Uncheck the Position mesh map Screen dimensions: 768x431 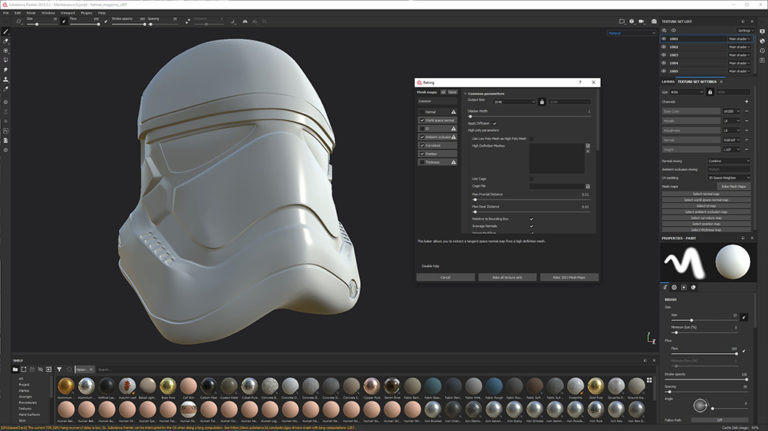tap(422, 153)
